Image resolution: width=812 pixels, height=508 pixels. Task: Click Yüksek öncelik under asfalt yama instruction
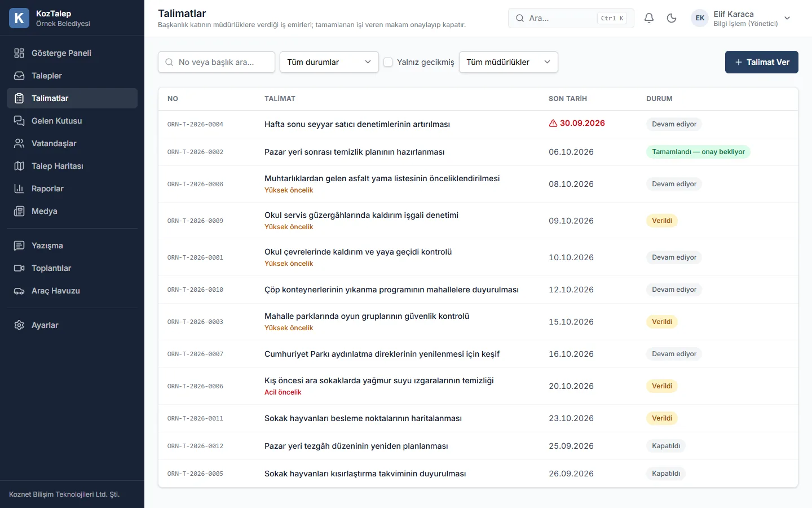click(289, 190)
